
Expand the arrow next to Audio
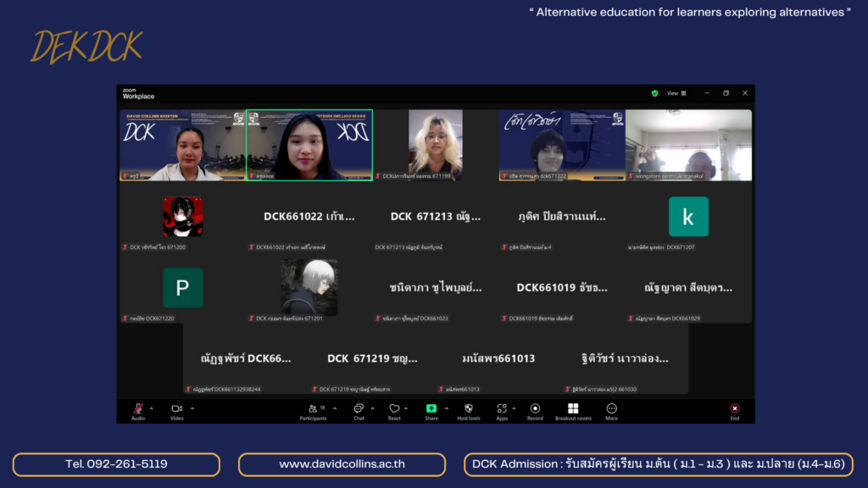153,408
